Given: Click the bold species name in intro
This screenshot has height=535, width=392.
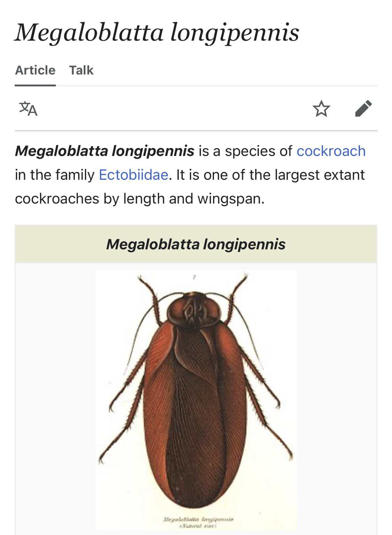Looking at the screenshot, I should click(105, 151).
